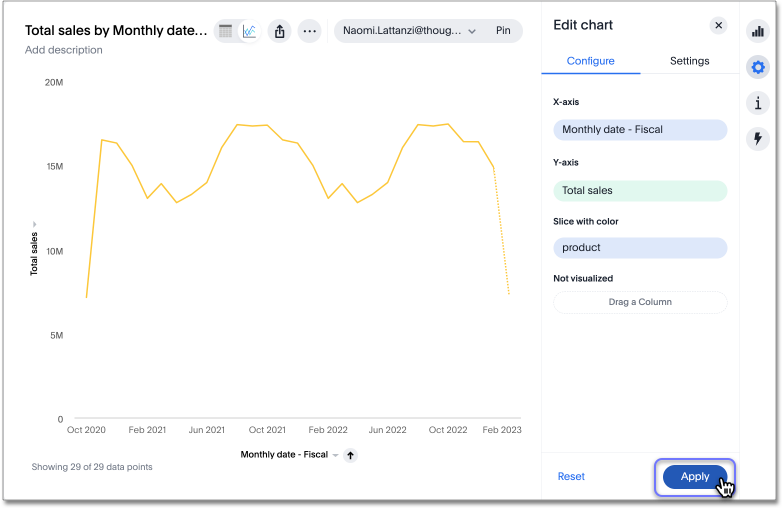This screenshot has height=509, width=783.
Task: Switch to table view icon
Action: pos(226,31)
